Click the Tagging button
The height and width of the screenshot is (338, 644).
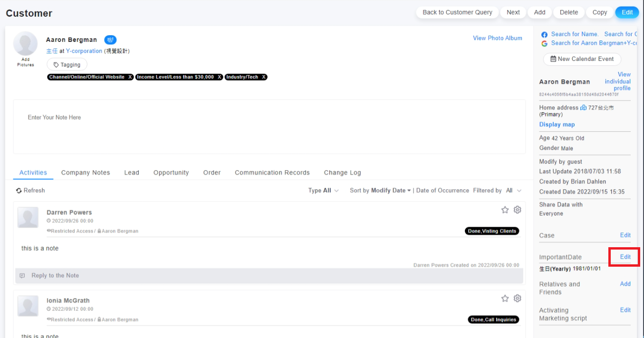(x=67, y=65)
